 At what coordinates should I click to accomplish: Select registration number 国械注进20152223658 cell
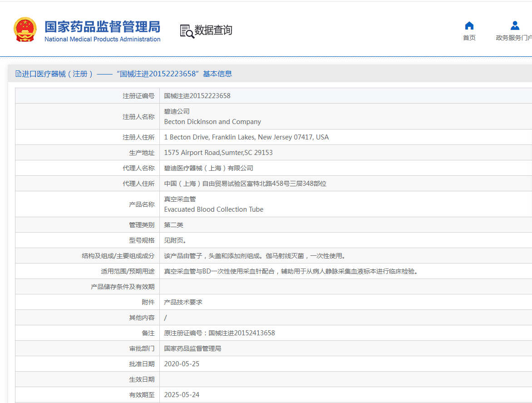pyautogui.click(x=197, y=96)
